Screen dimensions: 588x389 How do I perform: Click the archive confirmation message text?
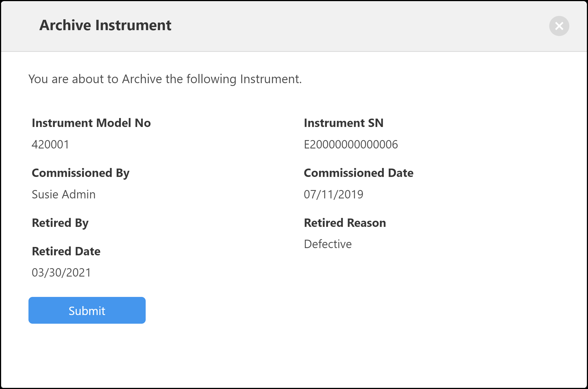coord(165,79)
